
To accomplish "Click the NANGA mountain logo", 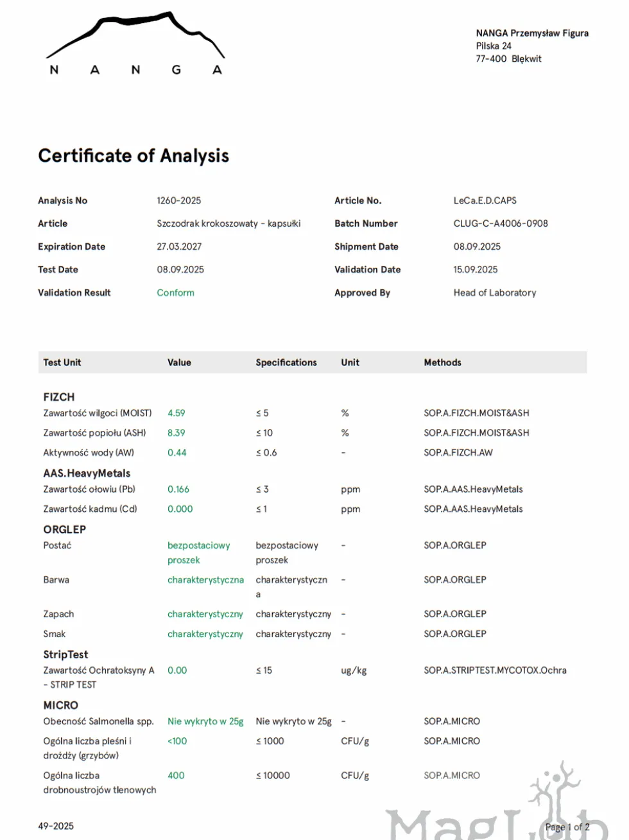I will coord(135,44).
